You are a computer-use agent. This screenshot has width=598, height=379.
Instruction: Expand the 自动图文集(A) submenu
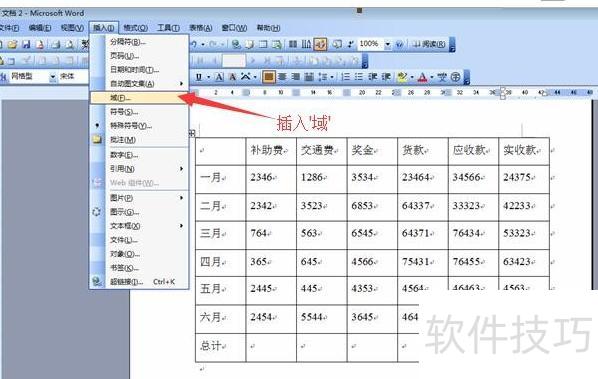click(140, 84)
